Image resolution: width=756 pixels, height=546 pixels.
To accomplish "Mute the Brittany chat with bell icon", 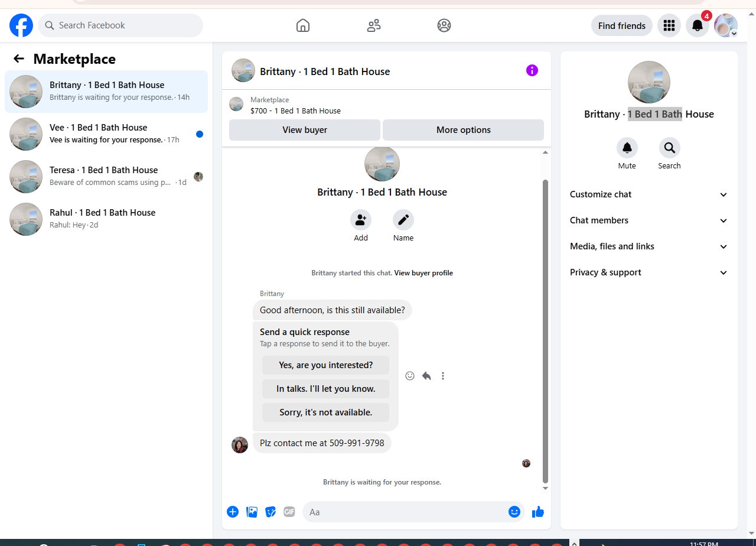I will tap(627, 148).
